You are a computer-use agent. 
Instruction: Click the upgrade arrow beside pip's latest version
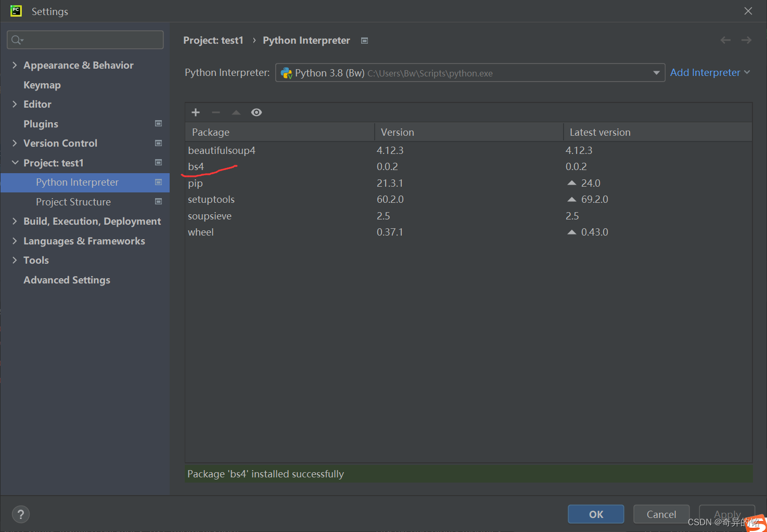(x=571, y=183)
